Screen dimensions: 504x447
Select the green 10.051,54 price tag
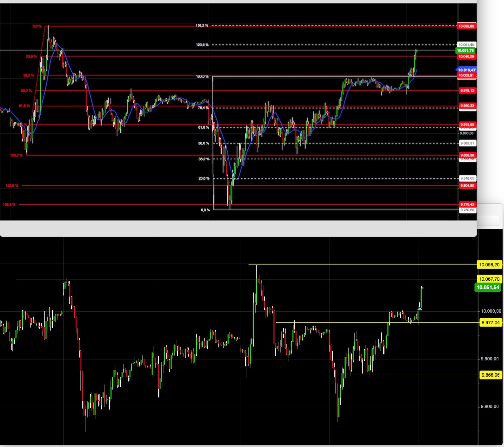489,287
